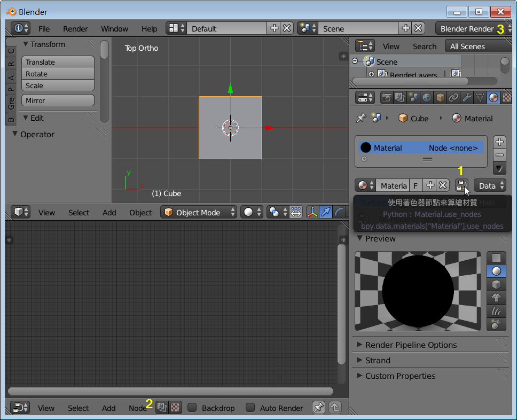Open Blender Render engine dropdown
The image size is (517, 420).
point(474,29)
